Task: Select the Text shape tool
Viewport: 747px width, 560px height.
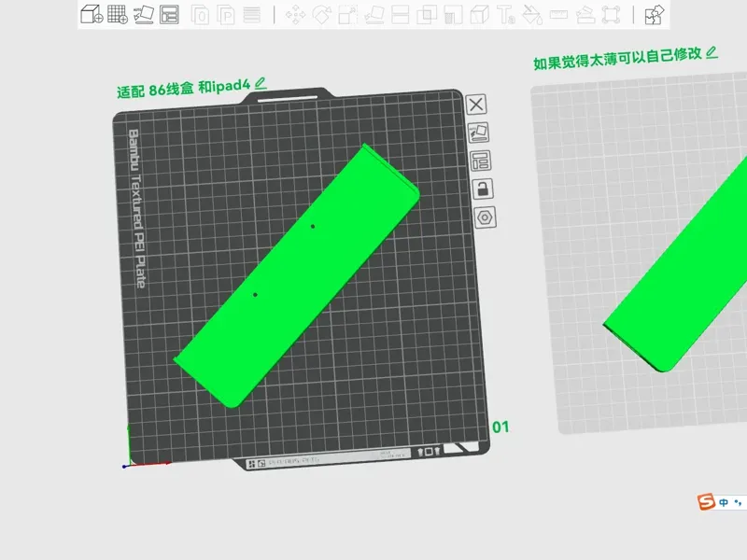Action: [506, 15]
